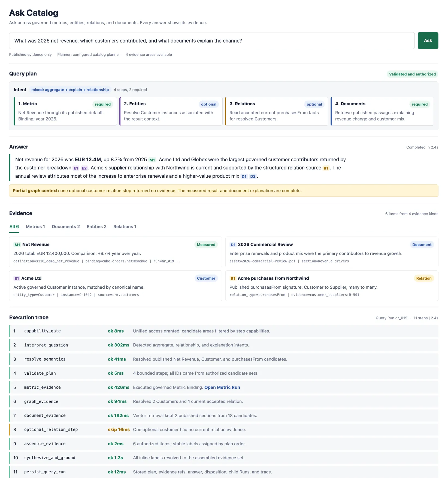Click the Document badge on Commercial Review
This screenshot has width=448, height=478.
[422, 245]
